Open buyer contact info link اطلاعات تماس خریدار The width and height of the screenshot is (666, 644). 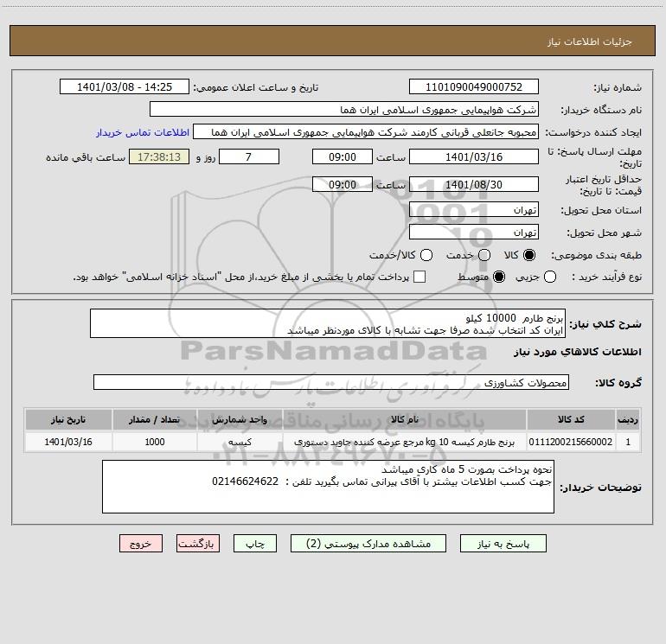pyautogui.click(x=143, y=132)
